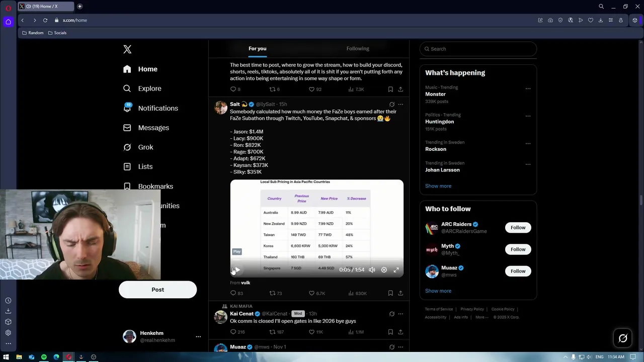644x362 pixels.
Task: Like the post with 92 likes
Action: pyautogui.click(x=315, y=89)
